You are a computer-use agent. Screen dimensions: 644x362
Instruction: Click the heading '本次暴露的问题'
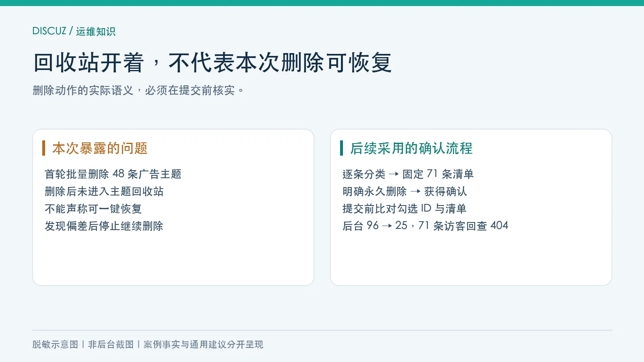coord(100,148)
